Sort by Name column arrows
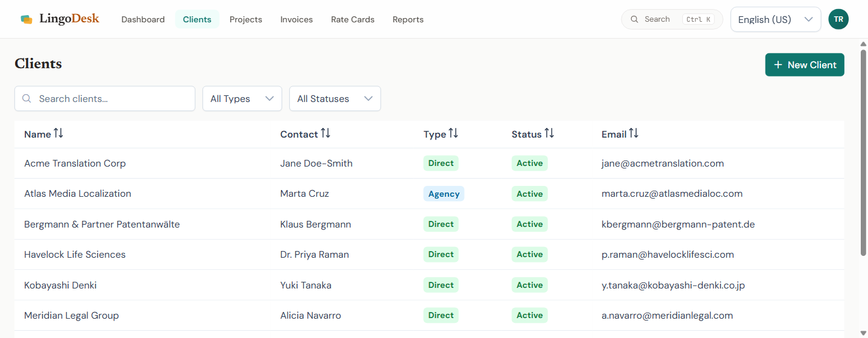 pos(58,133)
